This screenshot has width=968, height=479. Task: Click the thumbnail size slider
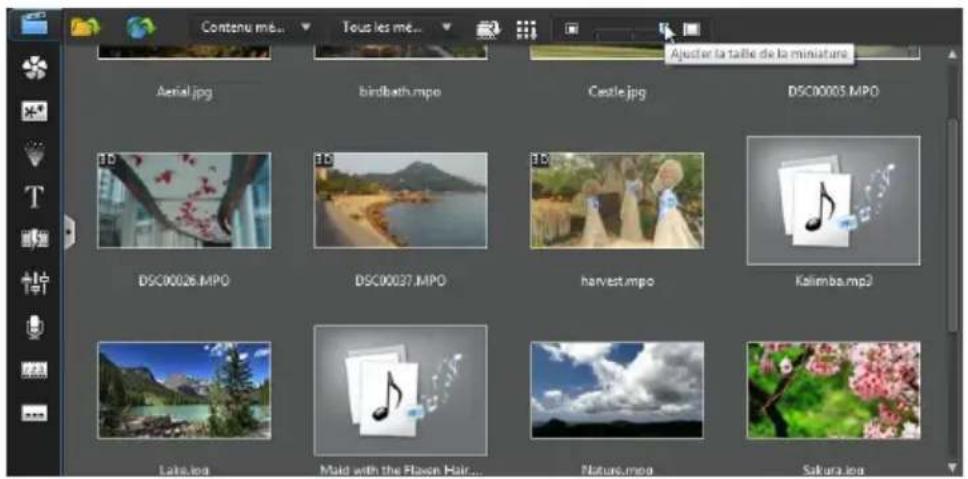coord(630,30)
